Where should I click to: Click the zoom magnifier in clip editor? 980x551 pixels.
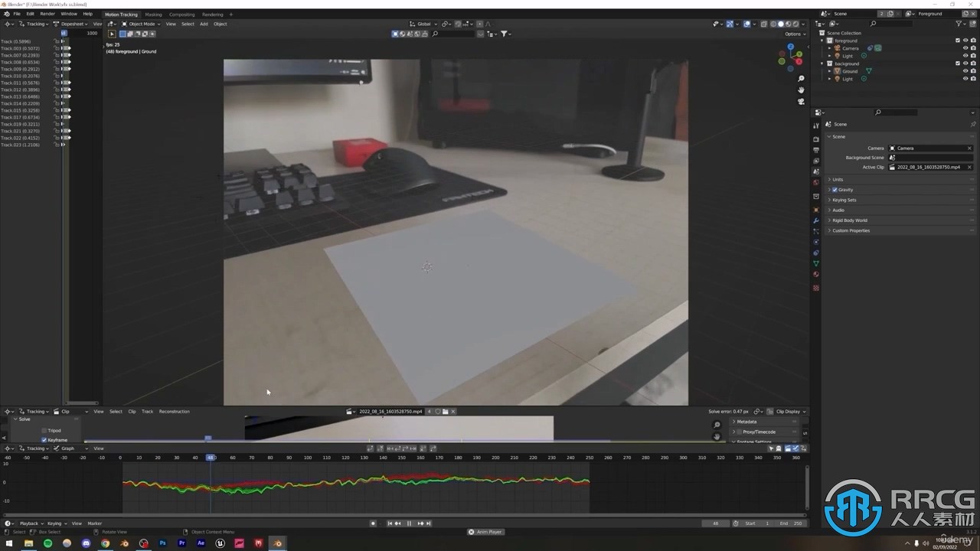pyautogui.click(x=717, y=425)
